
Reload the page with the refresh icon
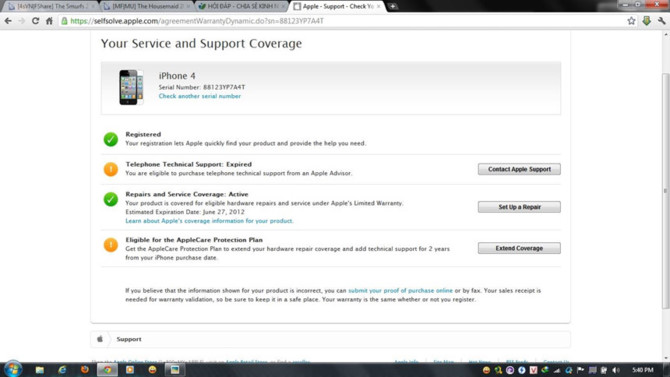tap(35, 21)
